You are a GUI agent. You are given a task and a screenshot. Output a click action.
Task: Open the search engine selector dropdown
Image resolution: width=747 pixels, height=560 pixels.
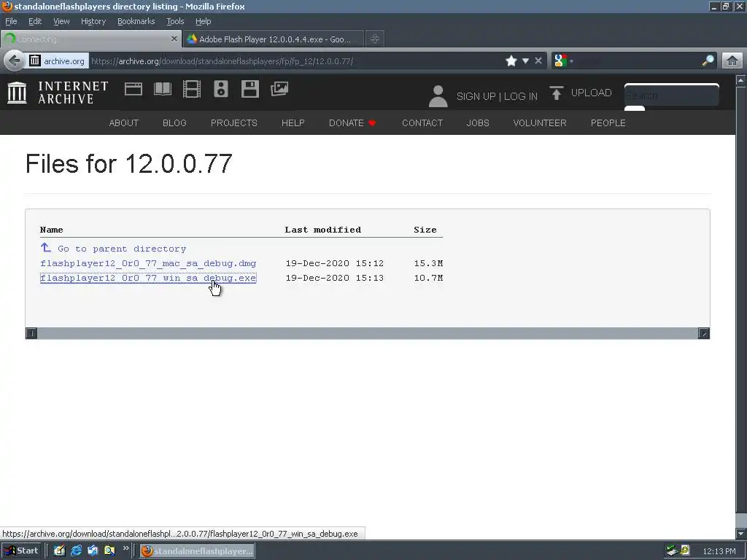click(571, 61)
